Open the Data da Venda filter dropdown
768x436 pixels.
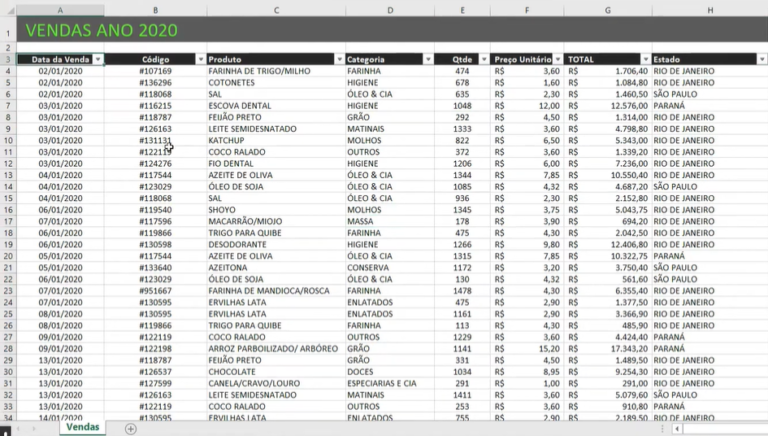pos(98,60)
